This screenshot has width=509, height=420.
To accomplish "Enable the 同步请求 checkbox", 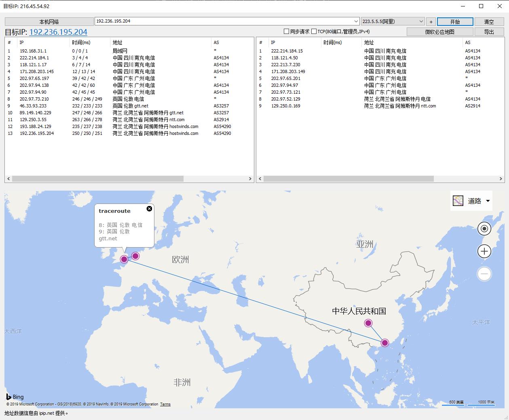I will (x=286, y=31).
